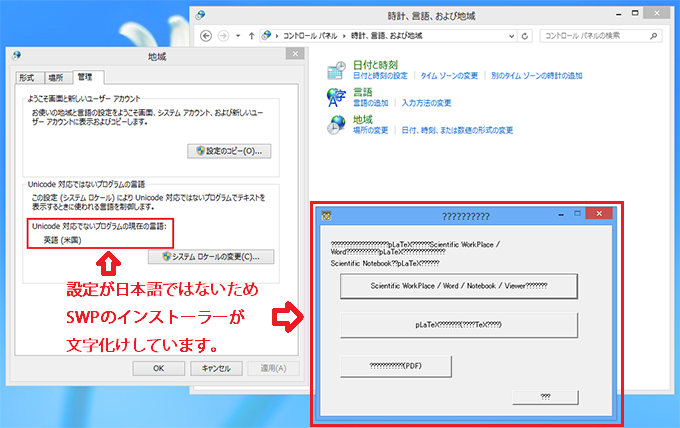Open タイム ゾーンの変更 link

point(449,76)
